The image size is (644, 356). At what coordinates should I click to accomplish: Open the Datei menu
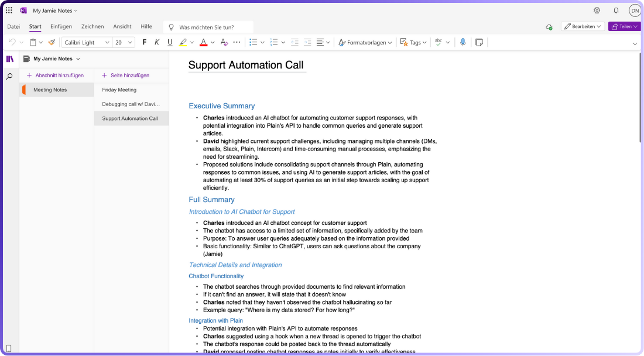(13, 26)
